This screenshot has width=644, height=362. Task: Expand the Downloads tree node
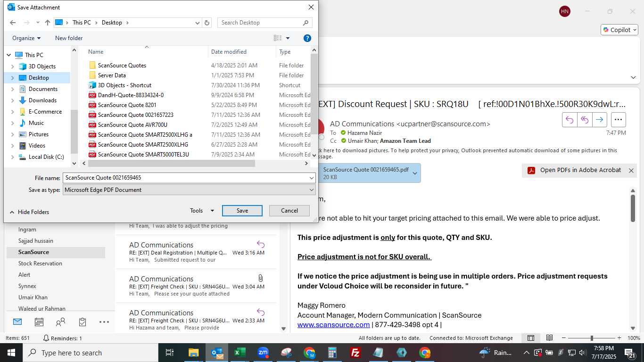click(13, 100)
